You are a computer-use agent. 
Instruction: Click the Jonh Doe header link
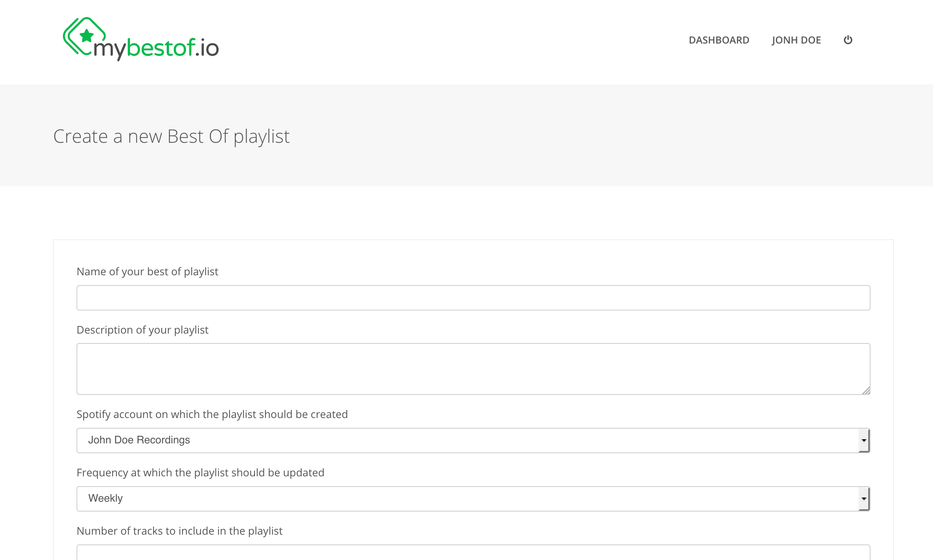796,40
